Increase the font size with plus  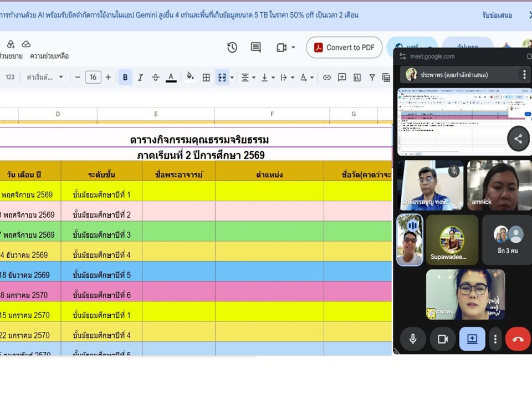point(108,78)
